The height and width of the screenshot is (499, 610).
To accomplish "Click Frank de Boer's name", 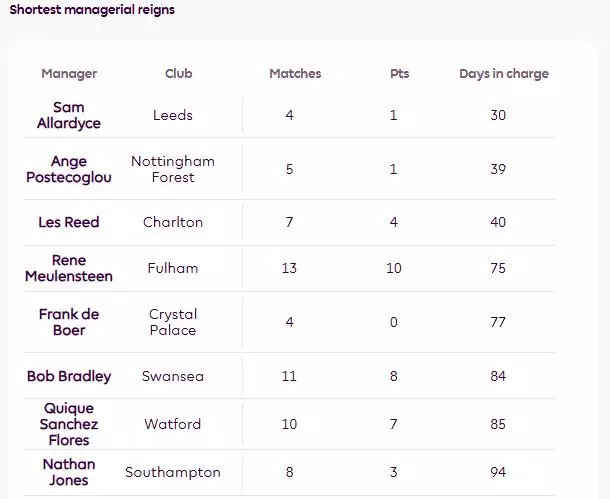I will click(x=69, y=322).
